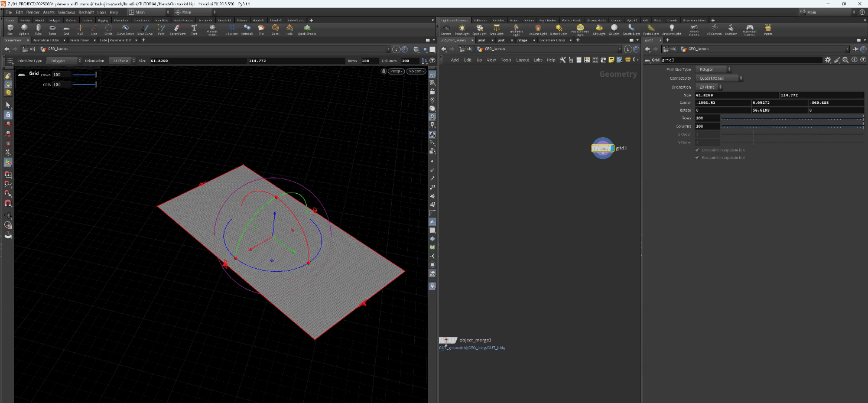Add a Point Light from the shelf

[462, 29]
